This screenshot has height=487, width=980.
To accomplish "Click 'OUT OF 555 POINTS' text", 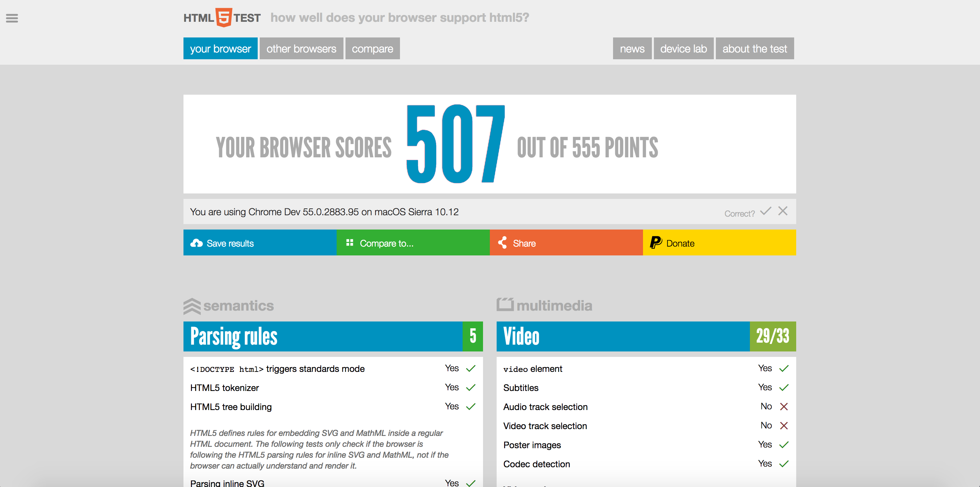I will pos(588,147).
